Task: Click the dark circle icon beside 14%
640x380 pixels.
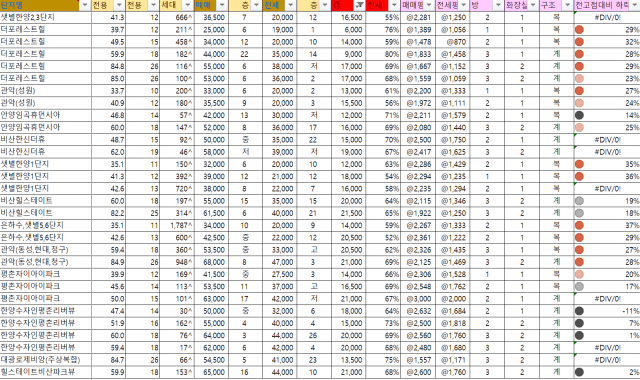Action: point(579,116)
